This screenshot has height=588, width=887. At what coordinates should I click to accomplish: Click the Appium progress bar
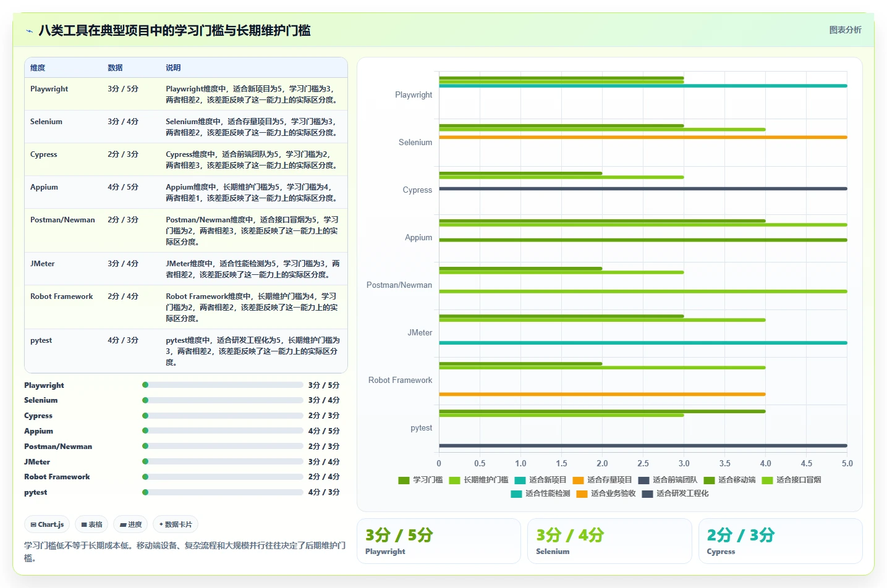click(223, 430)
